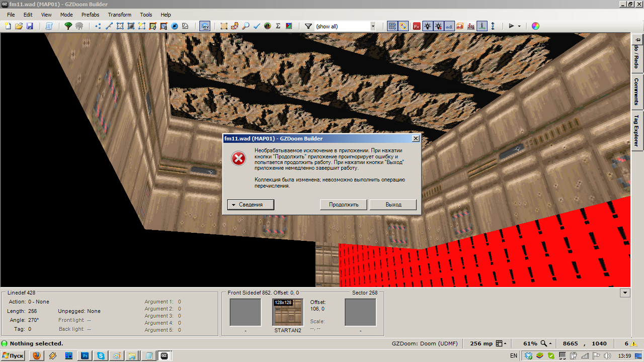The image size is (644, 362).
Task: Open the View menu
Action: (x=46, y=15)
